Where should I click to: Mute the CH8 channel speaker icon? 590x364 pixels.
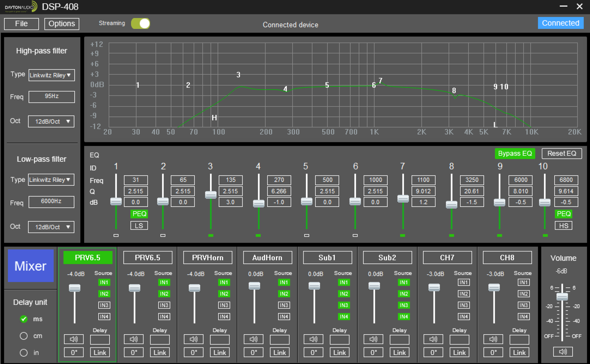tap(493, 339)
